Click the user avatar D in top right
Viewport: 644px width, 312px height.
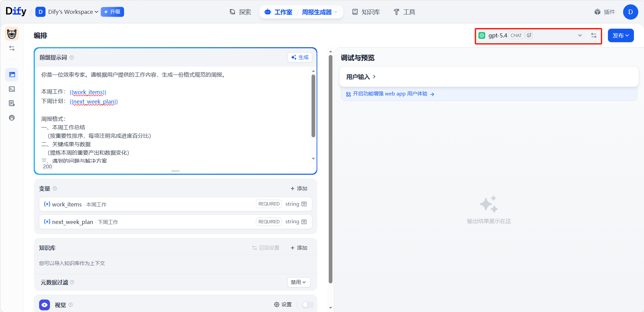point(630,12)
